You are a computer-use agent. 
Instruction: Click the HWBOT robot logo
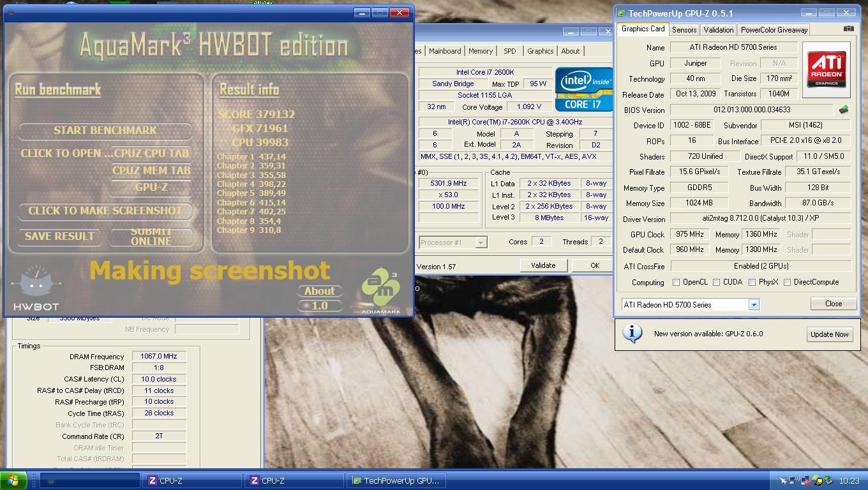point(36,288)
